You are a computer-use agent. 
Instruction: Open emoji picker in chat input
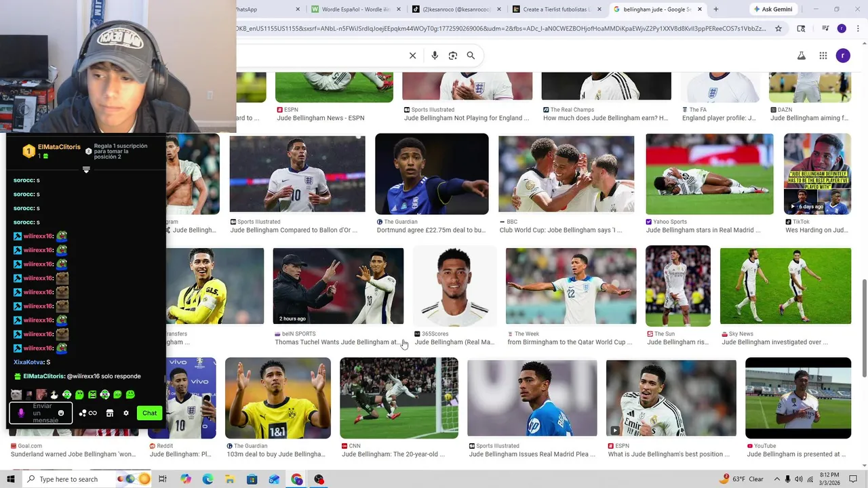click(61, 413)
